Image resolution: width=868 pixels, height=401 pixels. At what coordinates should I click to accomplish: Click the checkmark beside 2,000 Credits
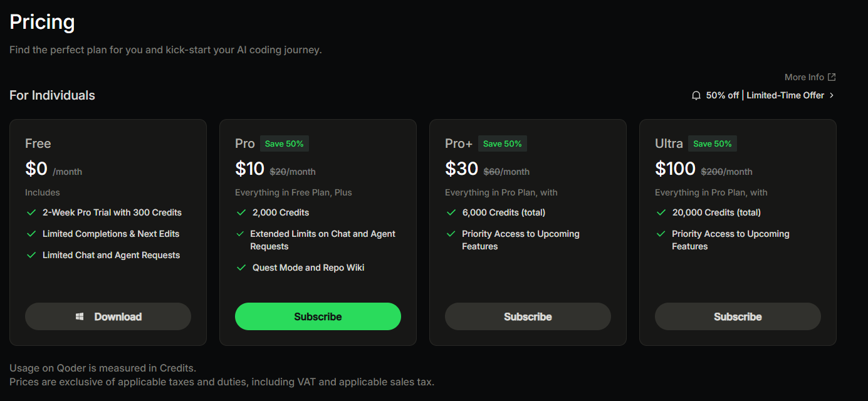click(241, 213)
